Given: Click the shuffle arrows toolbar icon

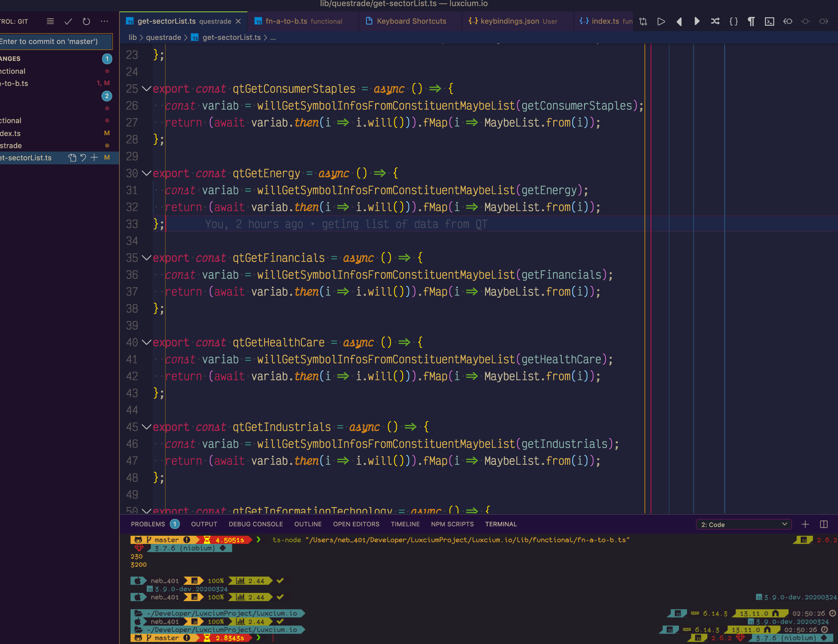Looking at the screenshot, I should click(715, 21).
